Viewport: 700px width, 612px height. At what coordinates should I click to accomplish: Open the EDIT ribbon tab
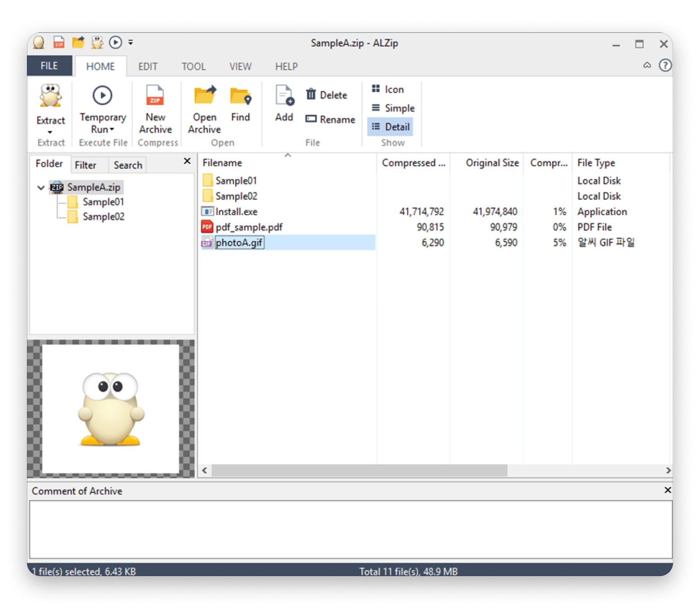tap(148, 66)
